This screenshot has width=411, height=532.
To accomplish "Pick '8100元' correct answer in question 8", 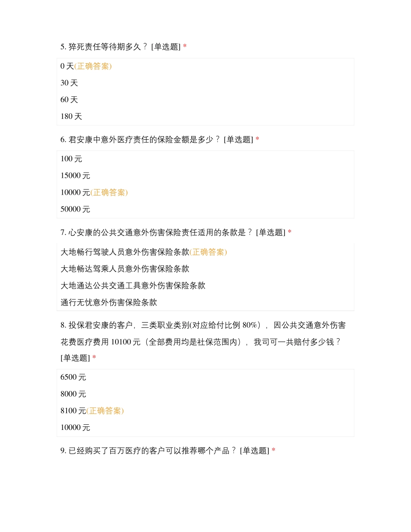I will coord(74,411).
